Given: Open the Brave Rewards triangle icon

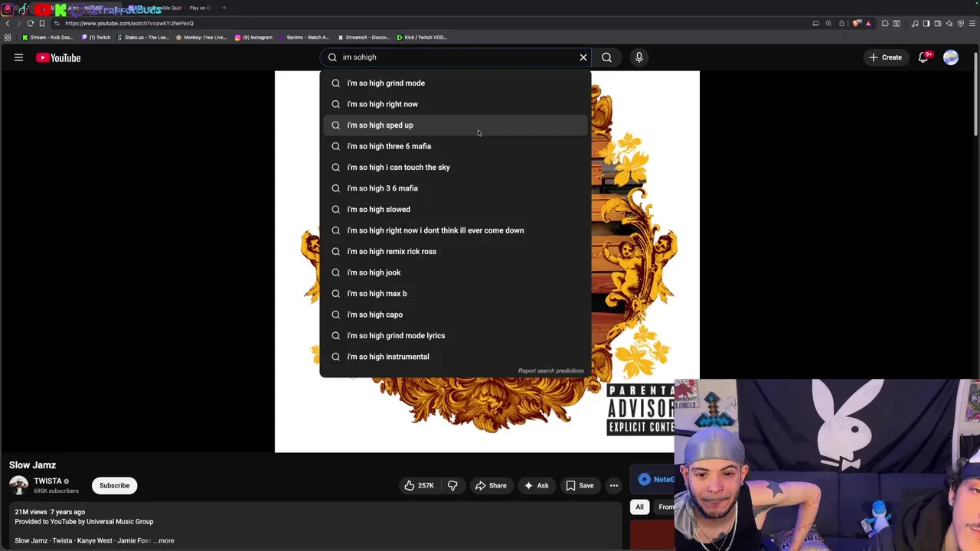Looking at the screenshot, I should click(868, 24).
